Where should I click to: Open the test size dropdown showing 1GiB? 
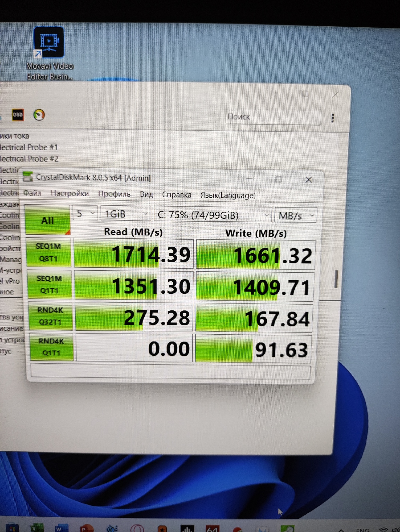point(126,214)
